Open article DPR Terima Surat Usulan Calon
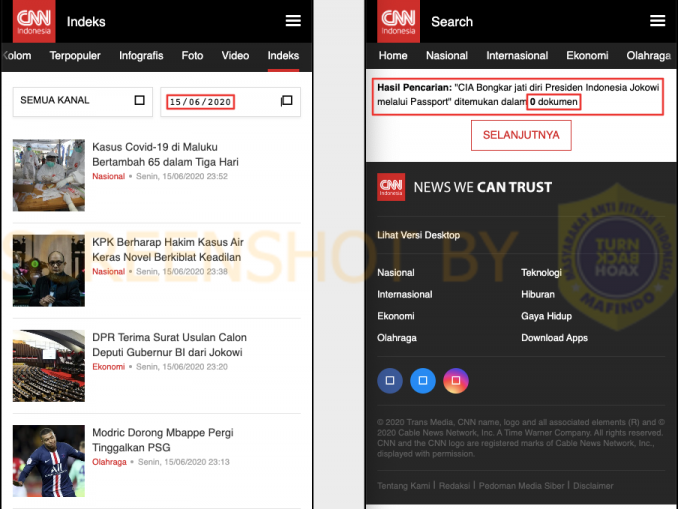 (169, 345)
